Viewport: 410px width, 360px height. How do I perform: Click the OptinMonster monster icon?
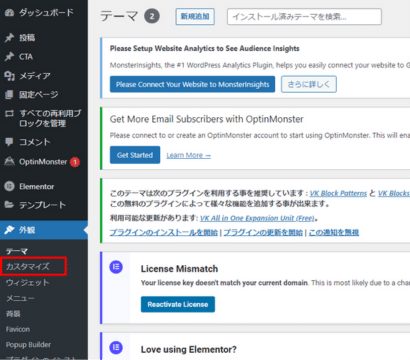click(9, 162)
